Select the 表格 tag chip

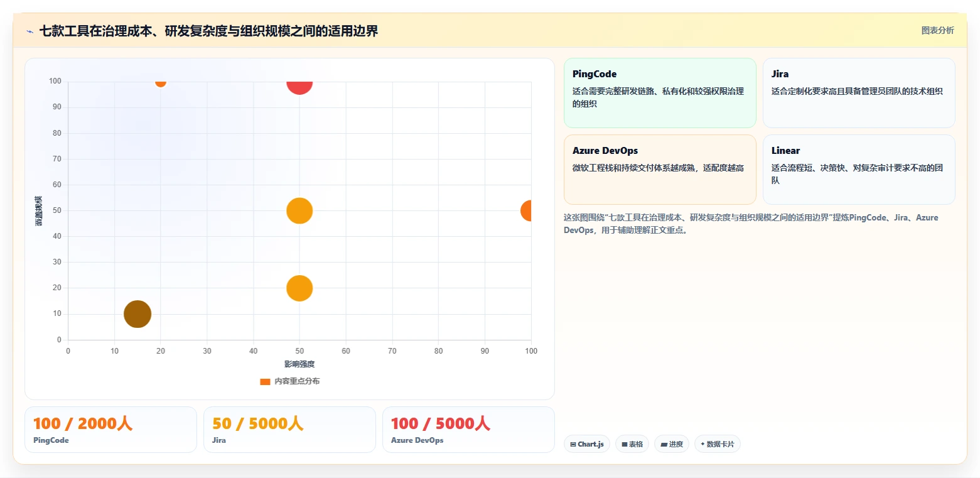pos(632,444)
